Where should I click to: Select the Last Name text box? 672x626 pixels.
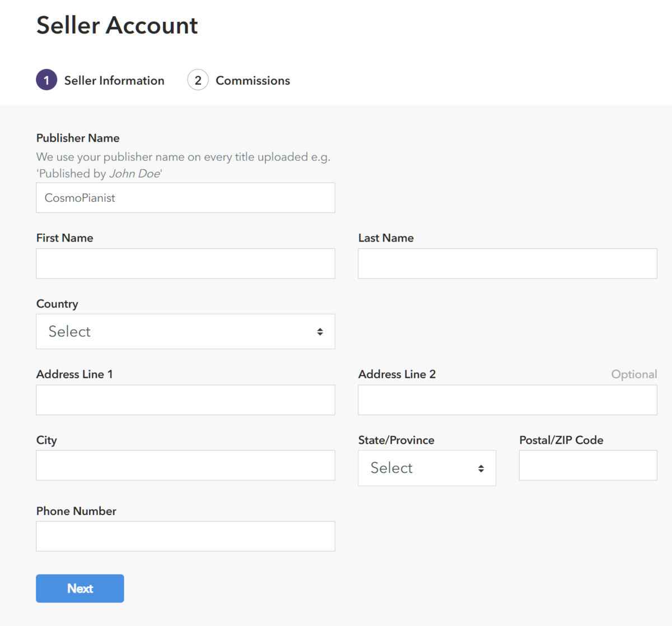tap(507, 264)
